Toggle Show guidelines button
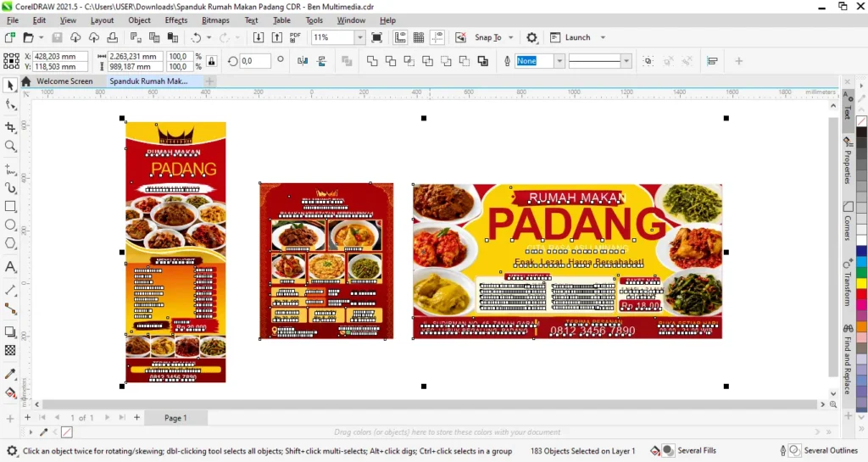The image size is (868, 462). tap(438, 37)
